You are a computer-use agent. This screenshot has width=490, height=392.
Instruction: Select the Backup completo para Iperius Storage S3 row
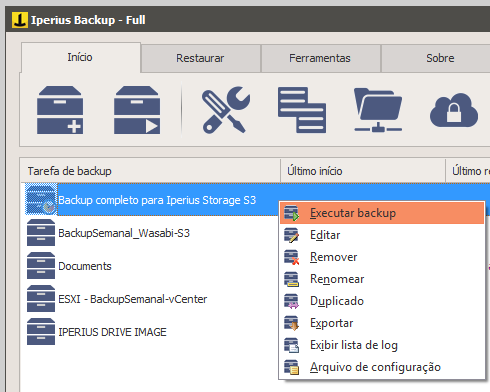click(157, 200)
